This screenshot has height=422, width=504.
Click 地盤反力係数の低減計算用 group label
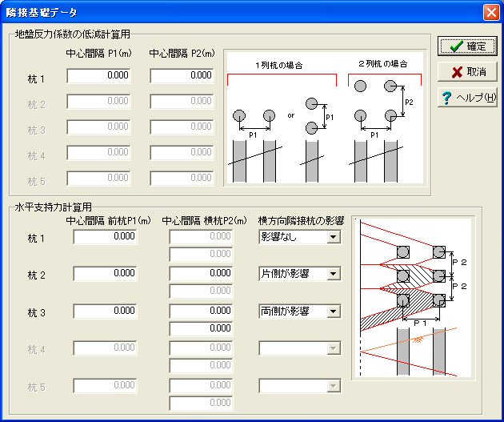(73, 34)
